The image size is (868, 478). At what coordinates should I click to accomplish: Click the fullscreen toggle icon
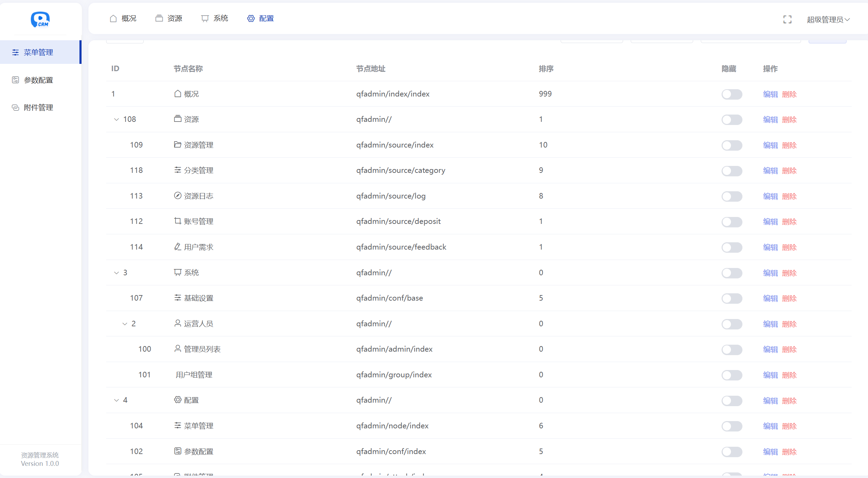[787, 19]
